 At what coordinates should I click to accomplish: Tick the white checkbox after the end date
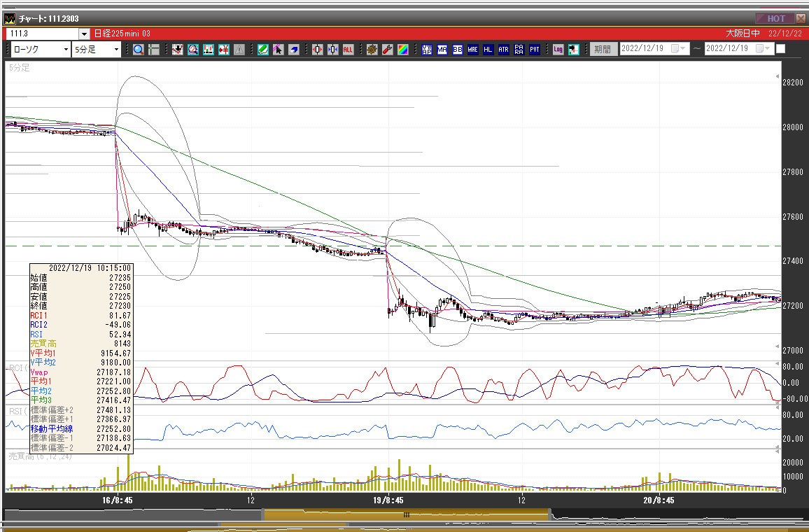click(780, 49)
